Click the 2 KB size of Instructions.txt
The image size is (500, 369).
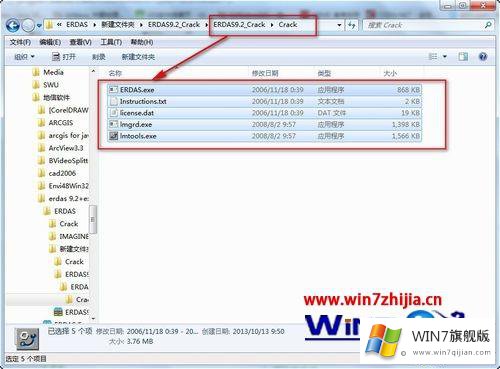412,101
